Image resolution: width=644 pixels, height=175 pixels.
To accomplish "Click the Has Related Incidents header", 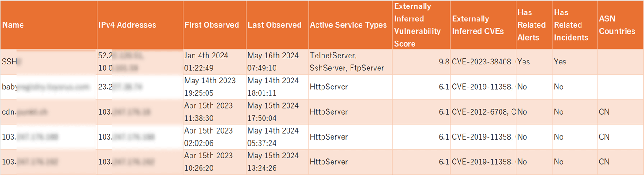I will click(575, 25).
